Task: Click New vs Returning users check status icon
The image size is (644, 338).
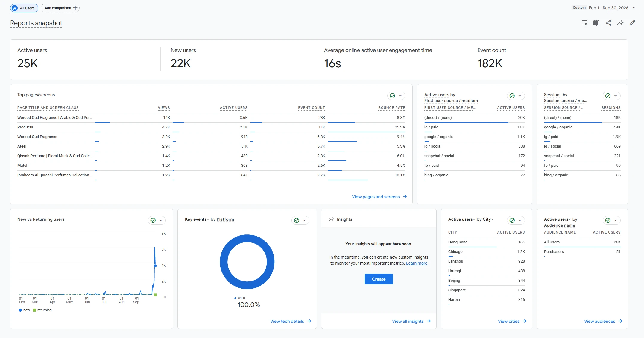Action: point(153,220)
